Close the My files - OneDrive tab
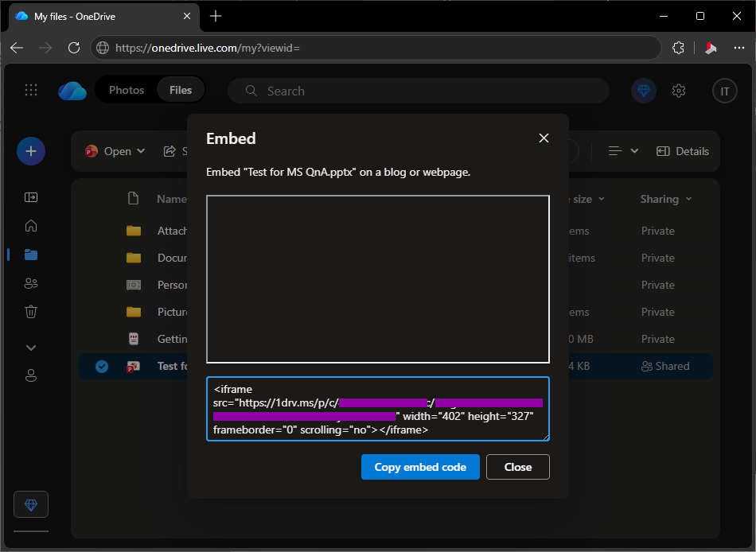The width and height of the screenshot is (756, 552). [x=187, y=17]
